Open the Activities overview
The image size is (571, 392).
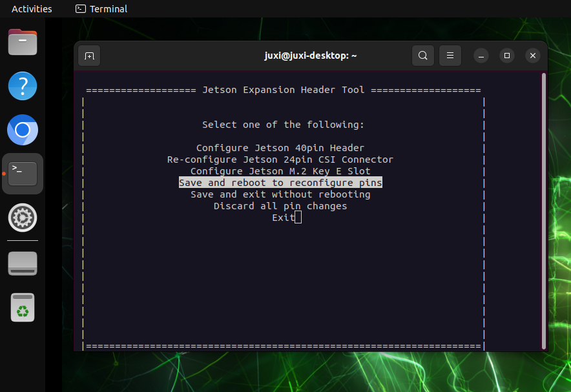pyautogui.click(x=32, y=9)
